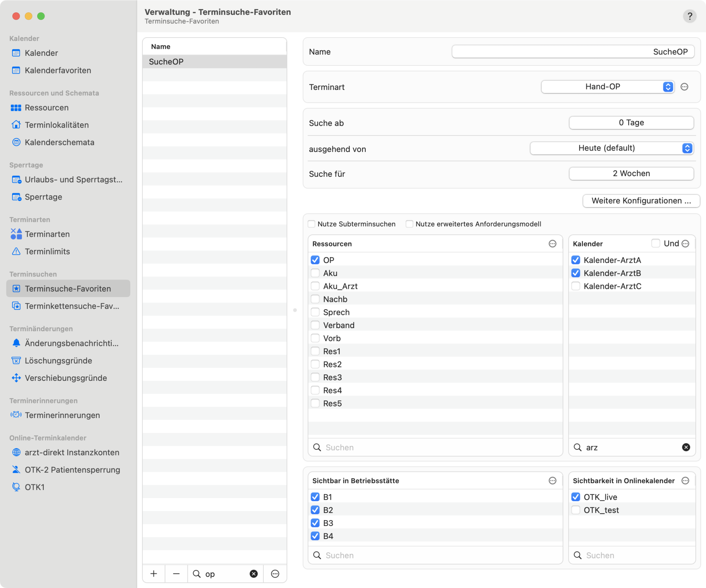Select Terminsuche-Favoriten in the sidebar
Image resolution: width=706 pixels, height=588 pixels.
[x=68, y=288]
